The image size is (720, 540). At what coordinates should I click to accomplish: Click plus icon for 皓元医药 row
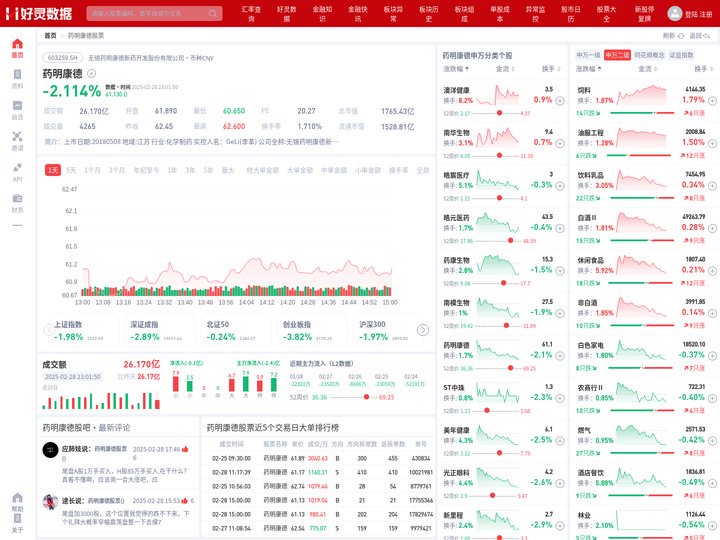coord(560,228)
